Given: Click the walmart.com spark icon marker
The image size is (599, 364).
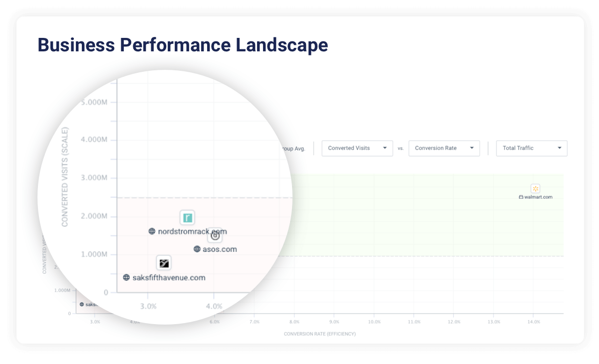Looking at the screenshot, I should 536,188.
